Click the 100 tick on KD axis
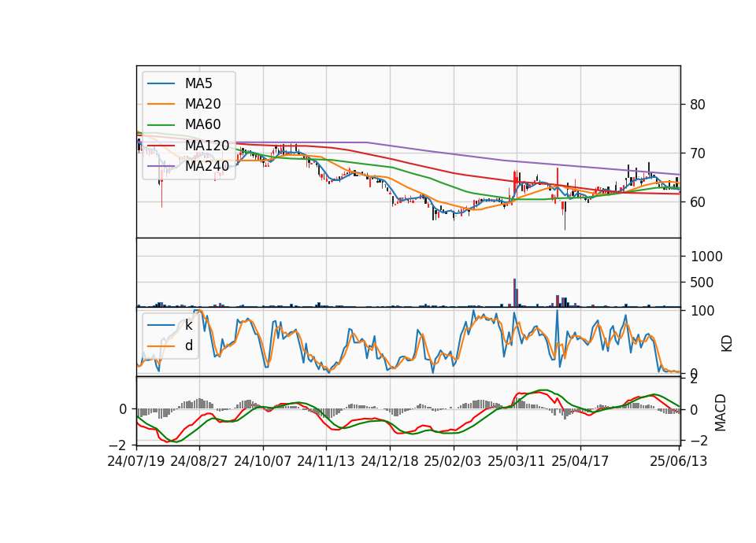756x543 pixels. pyautogui.click(x=702, y=311)
